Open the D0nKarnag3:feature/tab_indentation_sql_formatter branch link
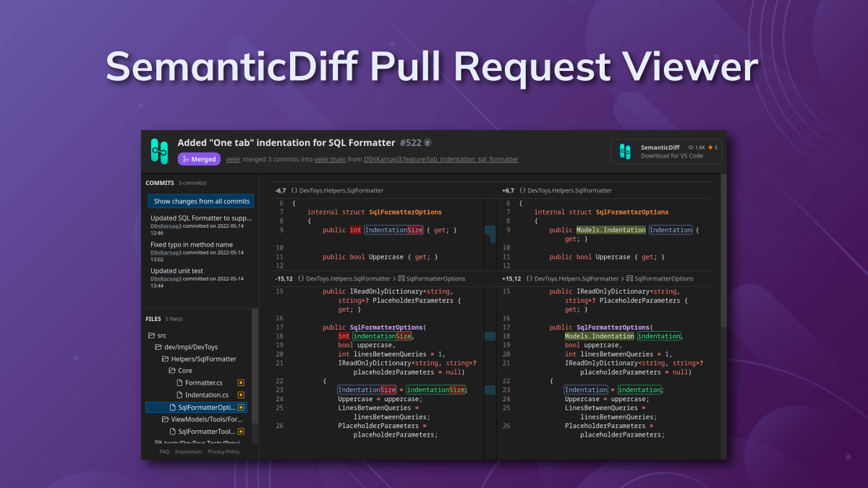This screenshot has width=868, height=488. pyautogui.click(x=441, y=159)
